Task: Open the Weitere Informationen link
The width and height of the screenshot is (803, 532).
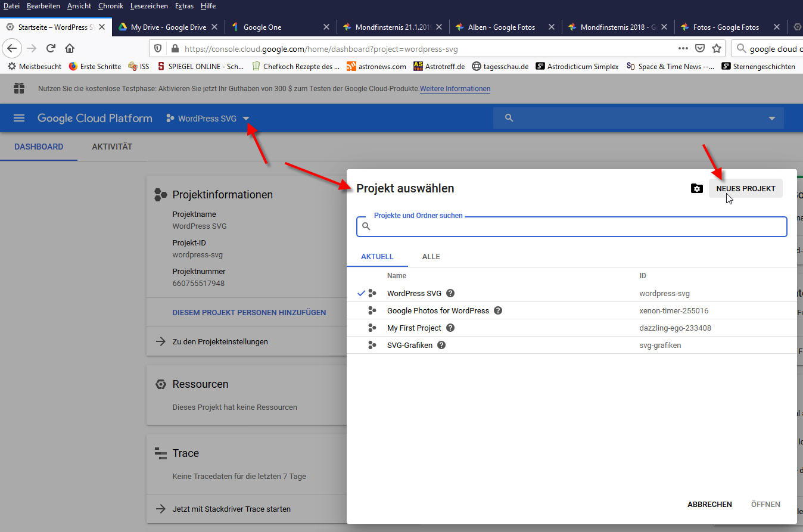Action: click(455, 89)
